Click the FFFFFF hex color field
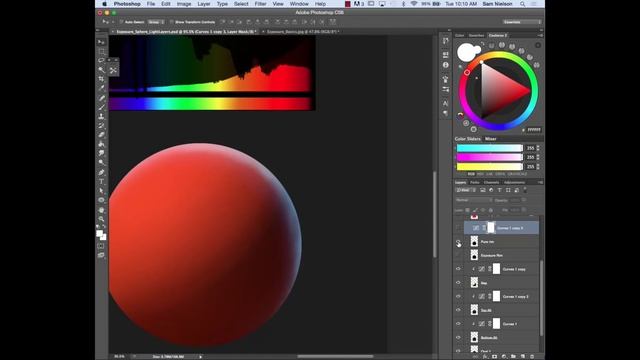 point(533,130)
